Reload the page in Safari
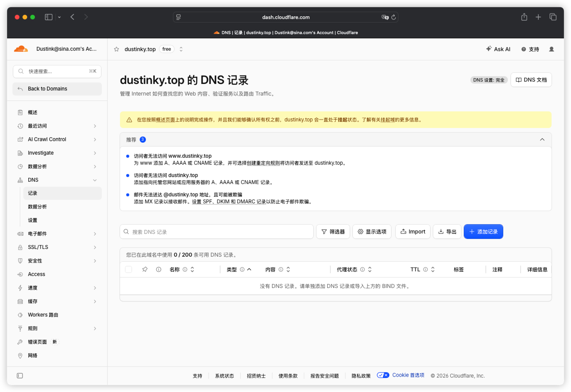Image resolution: width=571 pixels, height=392 pixels. coord(393,17)
